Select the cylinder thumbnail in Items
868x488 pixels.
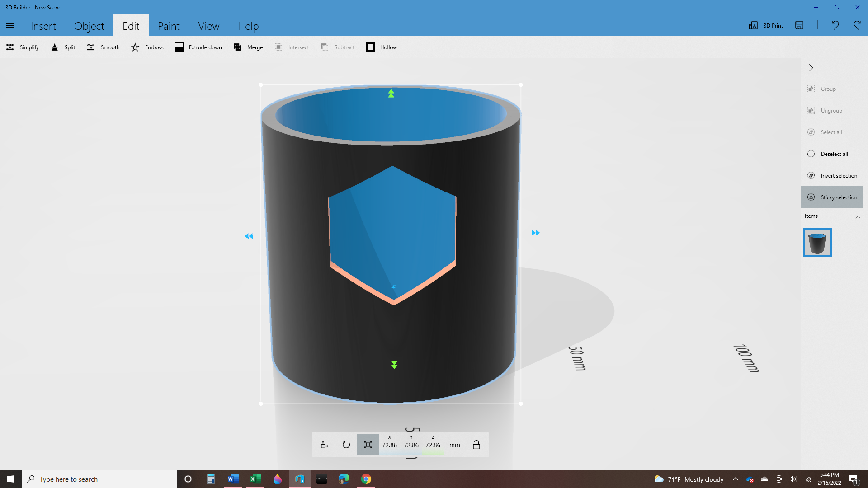pos(817,243)
